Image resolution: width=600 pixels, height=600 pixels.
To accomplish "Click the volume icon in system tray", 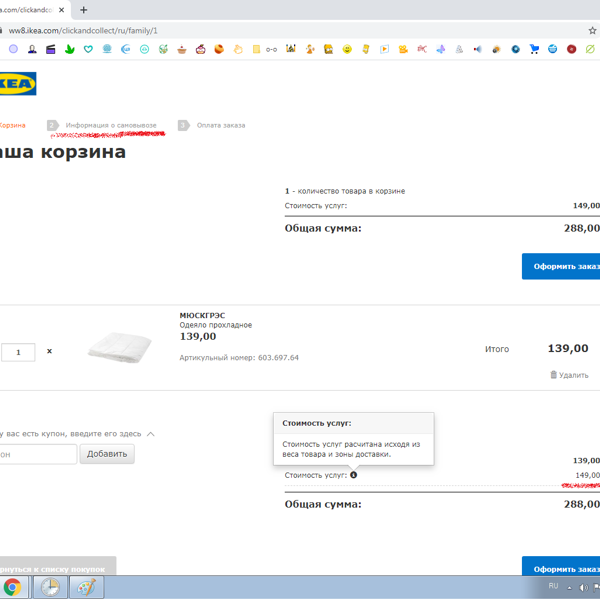I will coord(584,587).
